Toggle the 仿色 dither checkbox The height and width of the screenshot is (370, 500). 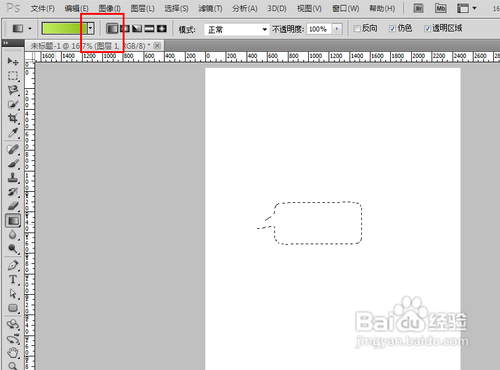[392, 29]
